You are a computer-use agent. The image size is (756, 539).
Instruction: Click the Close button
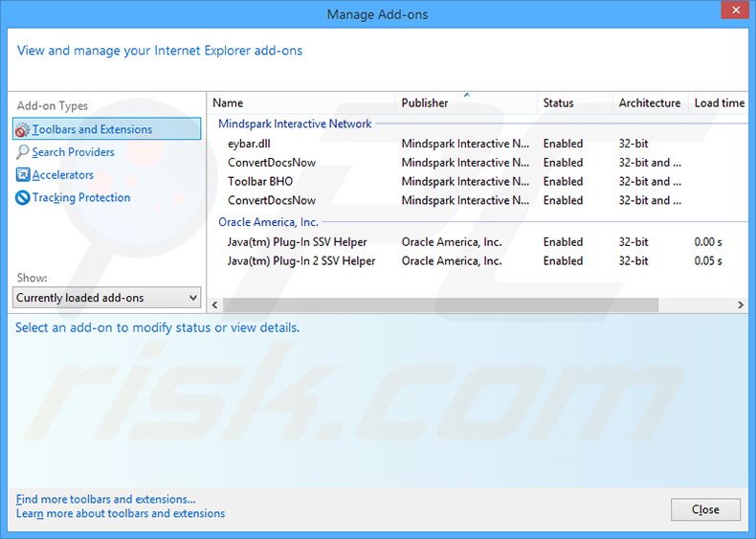(705, 509)
